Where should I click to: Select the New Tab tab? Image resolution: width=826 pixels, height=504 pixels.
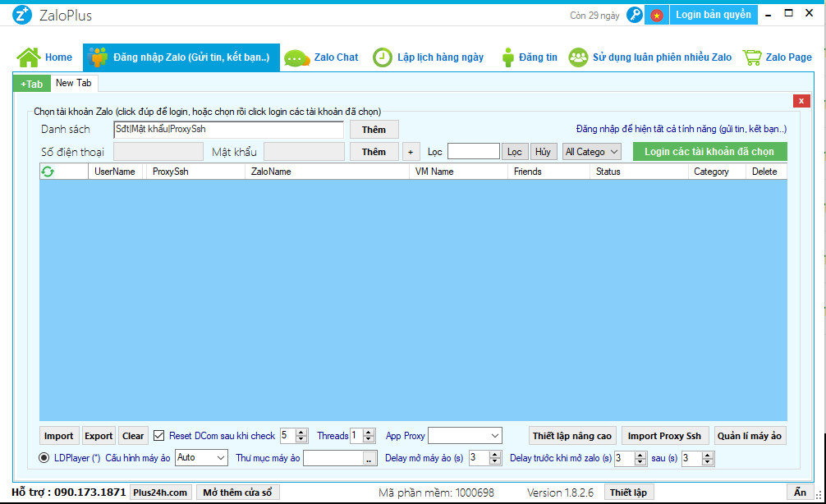pos(74,83)
